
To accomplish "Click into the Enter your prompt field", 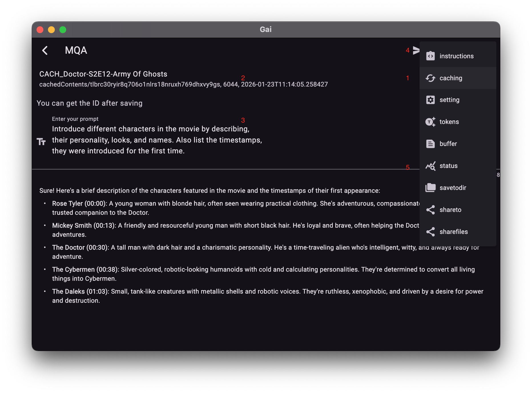I will (x=157, y=140).
